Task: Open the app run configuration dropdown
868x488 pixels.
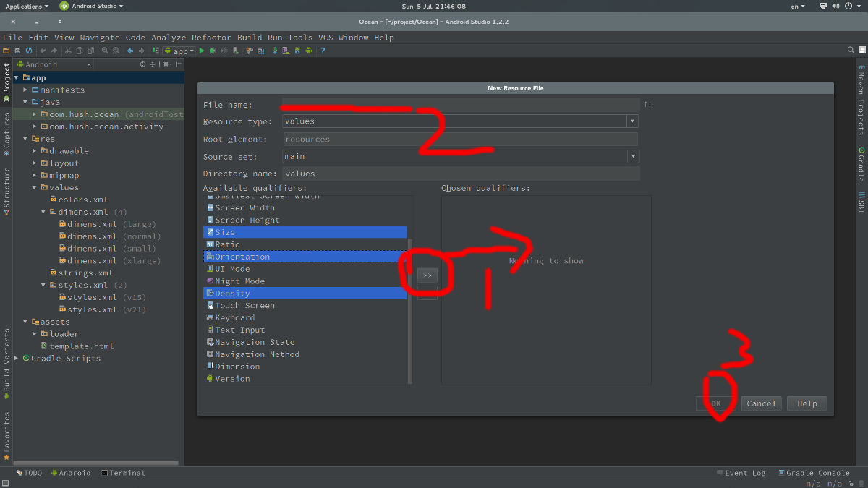Action: tap(179, 51)
